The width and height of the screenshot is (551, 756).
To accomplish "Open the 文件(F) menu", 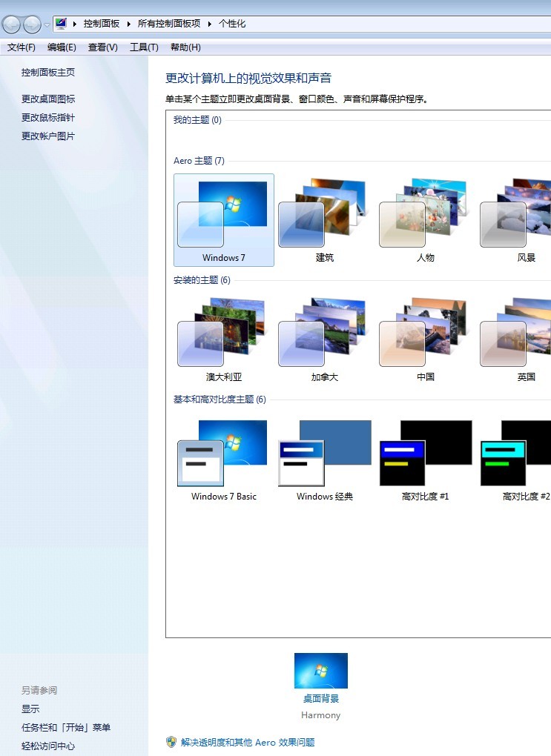I will (22, 47).
